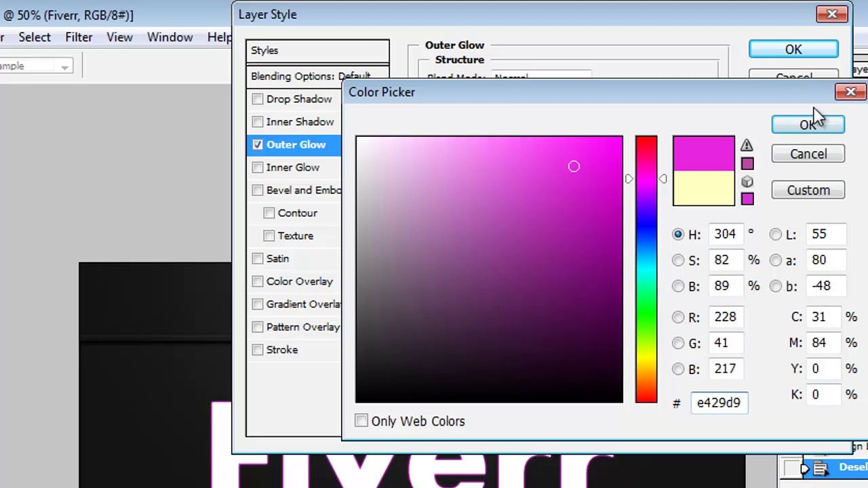Click the blue value field 217
Viewport: 868px width, 488px height.
point(726,369)
